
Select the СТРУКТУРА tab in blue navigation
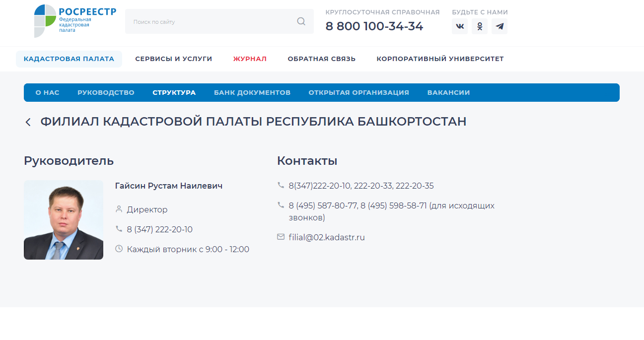coord(174,92)
